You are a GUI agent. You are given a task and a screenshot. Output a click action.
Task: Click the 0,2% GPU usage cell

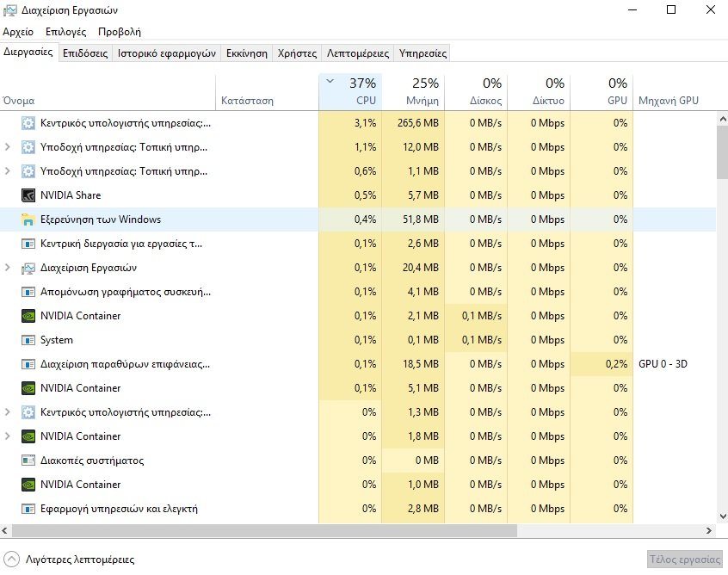point(602,364)
